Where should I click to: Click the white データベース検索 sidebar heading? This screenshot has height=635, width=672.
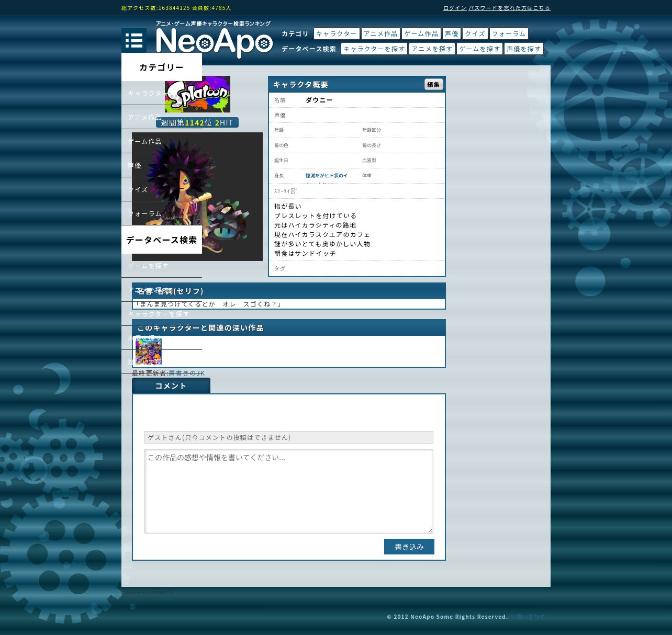162,240
